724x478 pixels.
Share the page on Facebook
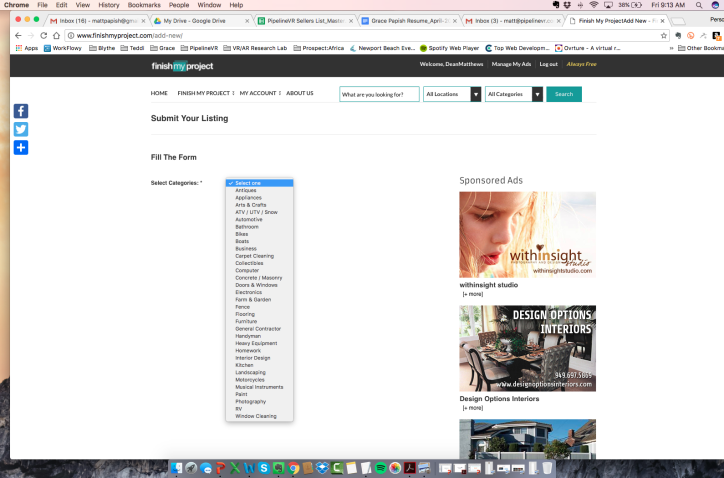(x=21, y=111)
